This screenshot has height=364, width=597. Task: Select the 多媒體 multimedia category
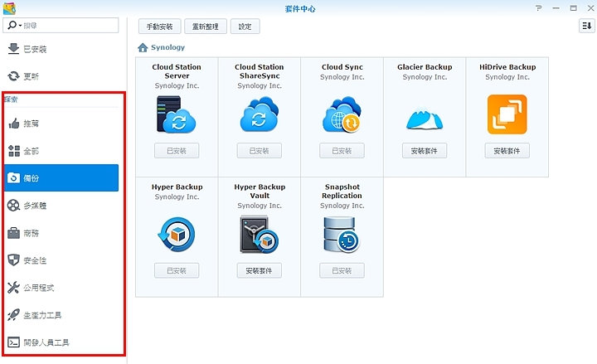61,206
